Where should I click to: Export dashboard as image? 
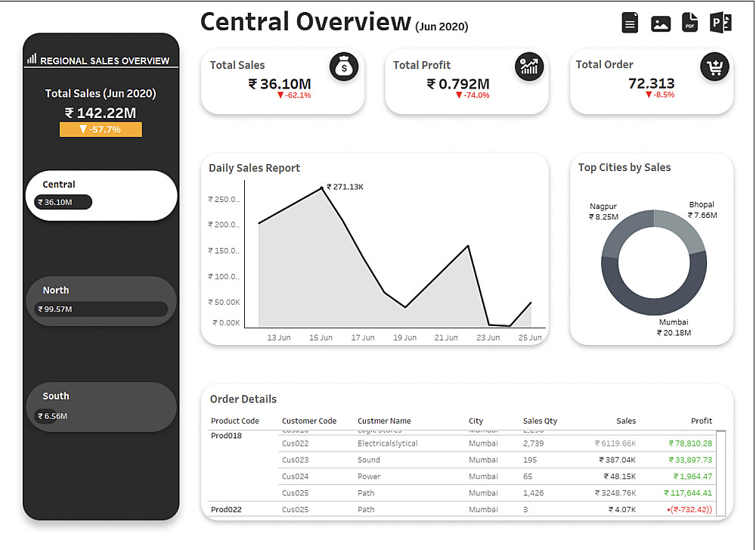point(661,23)
